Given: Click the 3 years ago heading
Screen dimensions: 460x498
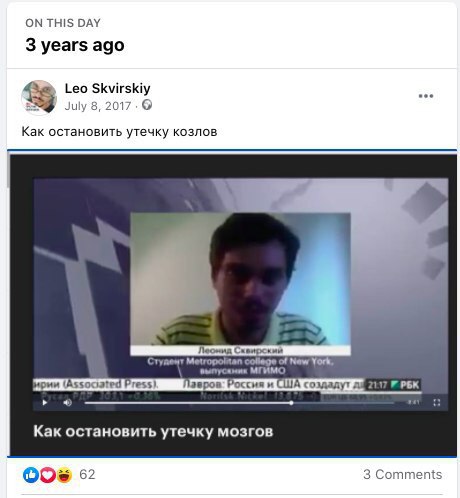Looking at the screenshot, I should point(75,45).
